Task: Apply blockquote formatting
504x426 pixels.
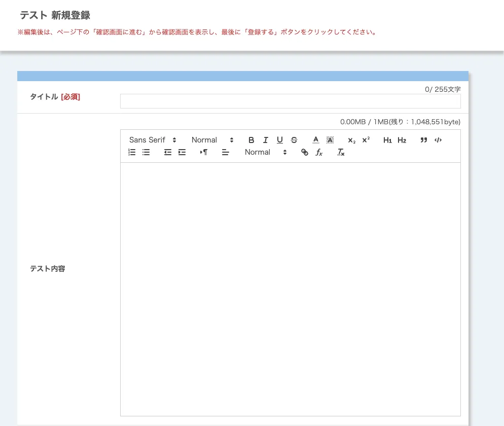Action: (x=424, y=140)
